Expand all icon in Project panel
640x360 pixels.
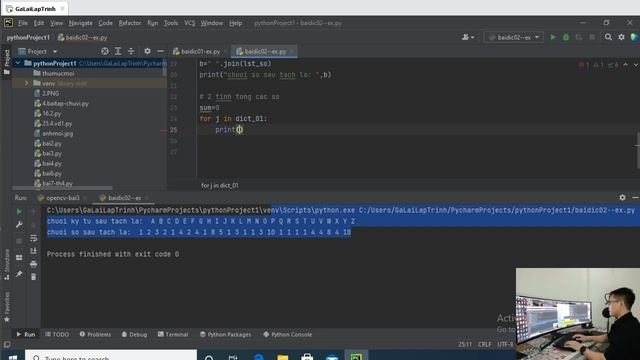tap(118, 51)
